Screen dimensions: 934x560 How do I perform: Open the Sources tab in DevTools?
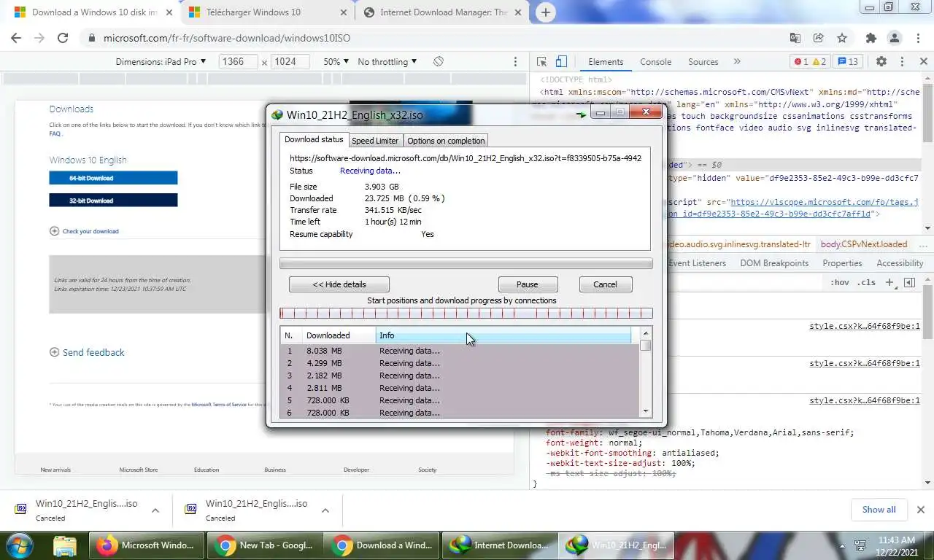703,62
